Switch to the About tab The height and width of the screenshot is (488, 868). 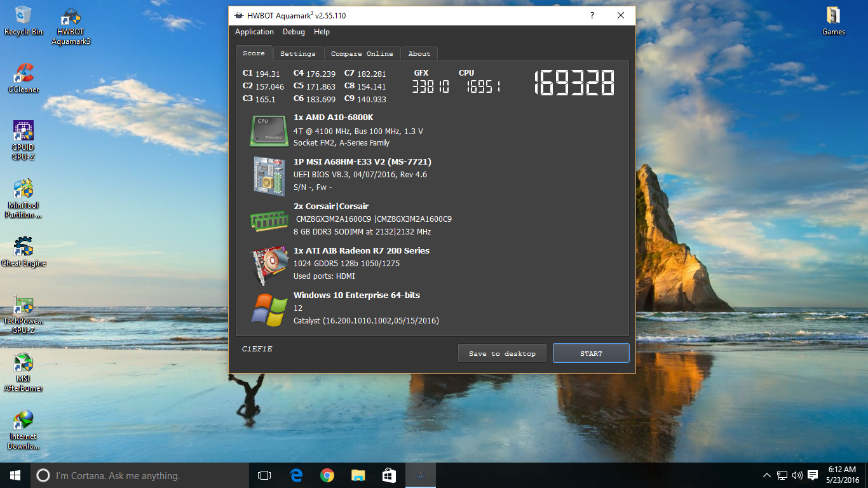419,54
